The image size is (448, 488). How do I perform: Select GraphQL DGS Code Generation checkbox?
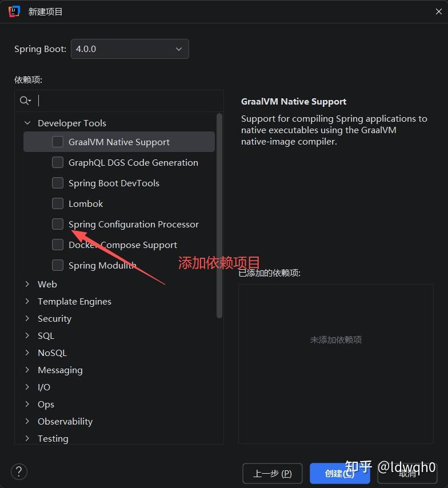click(58, 162)
